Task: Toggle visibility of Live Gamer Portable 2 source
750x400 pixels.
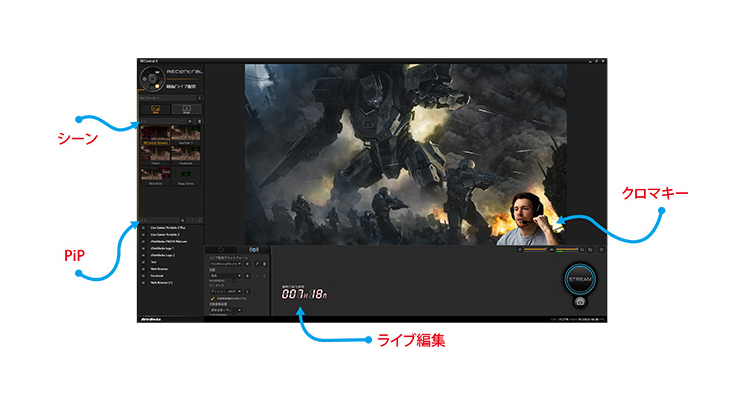Action: click(x=143, y=234)
